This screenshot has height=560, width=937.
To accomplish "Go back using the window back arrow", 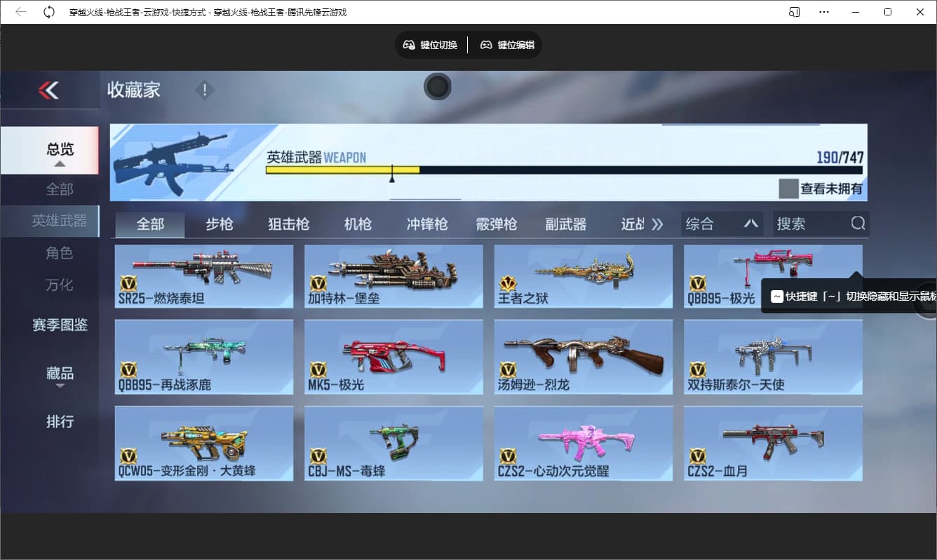I will [20, 12].
